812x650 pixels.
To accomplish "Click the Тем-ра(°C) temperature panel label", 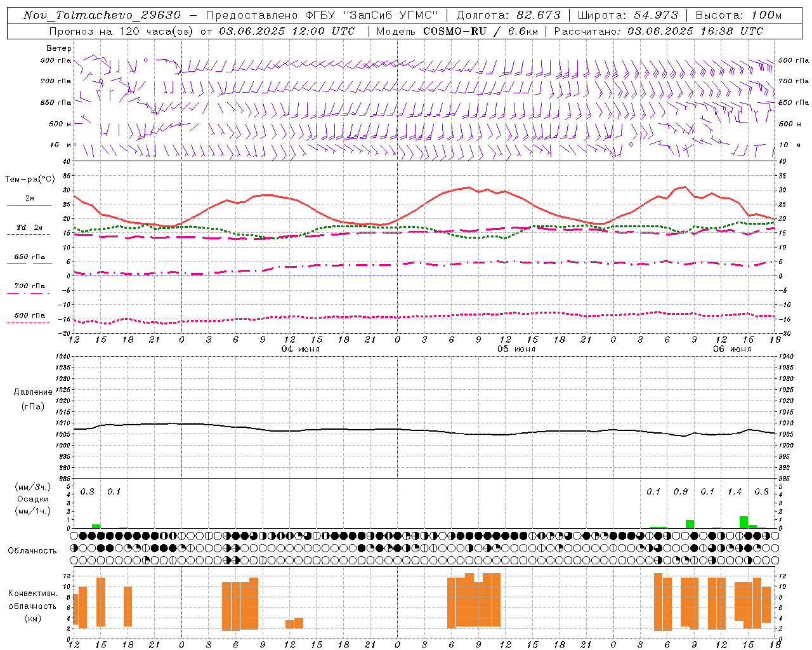I will pyautogui.click(x=30, y=180).
